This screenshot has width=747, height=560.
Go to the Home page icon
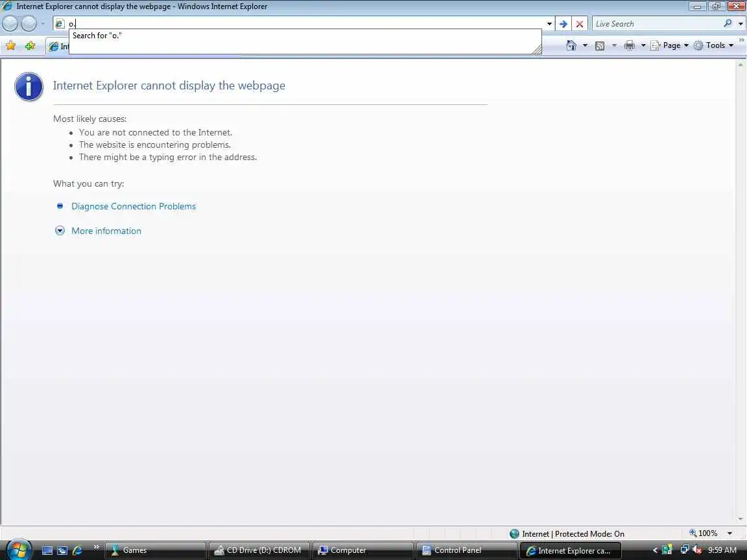[571, 45]
